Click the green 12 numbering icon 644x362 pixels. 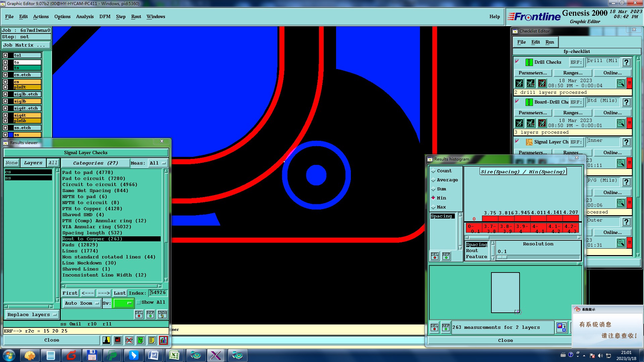pyautogui.click(x=141, y=340)
